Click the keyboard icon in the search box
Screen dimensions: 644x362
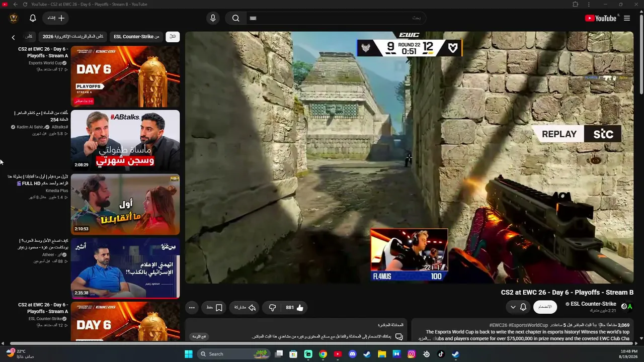click(x=253, y=18)
